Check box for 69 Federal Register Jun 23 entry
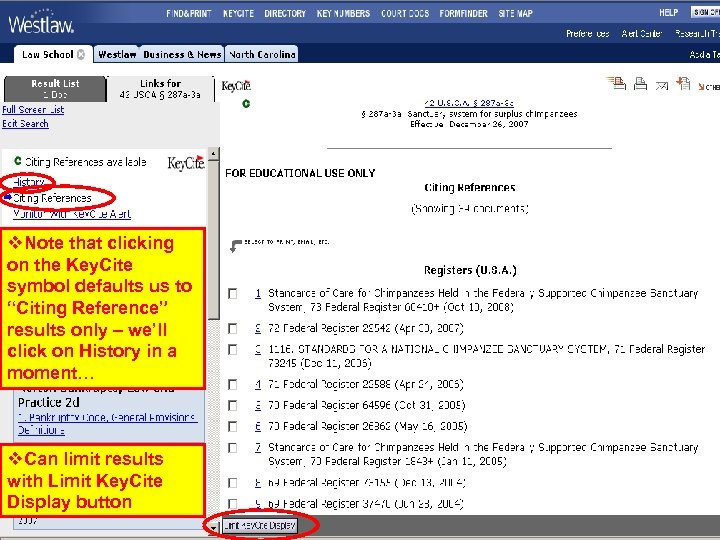Screen dimensions: 720x540 (233, 504)
